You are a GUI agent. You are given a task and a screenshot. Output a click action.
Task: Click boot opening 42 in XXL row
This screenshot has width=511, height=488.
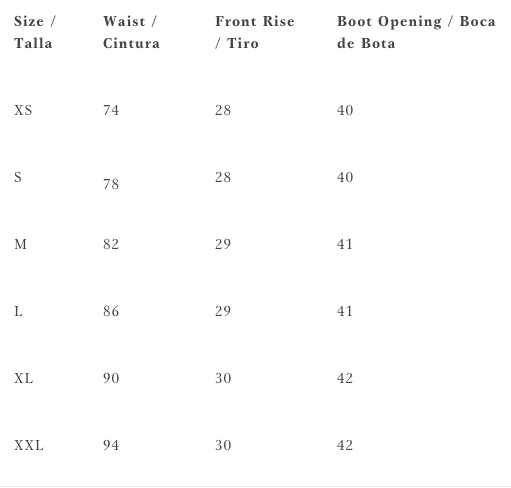(x=345, y=445)
